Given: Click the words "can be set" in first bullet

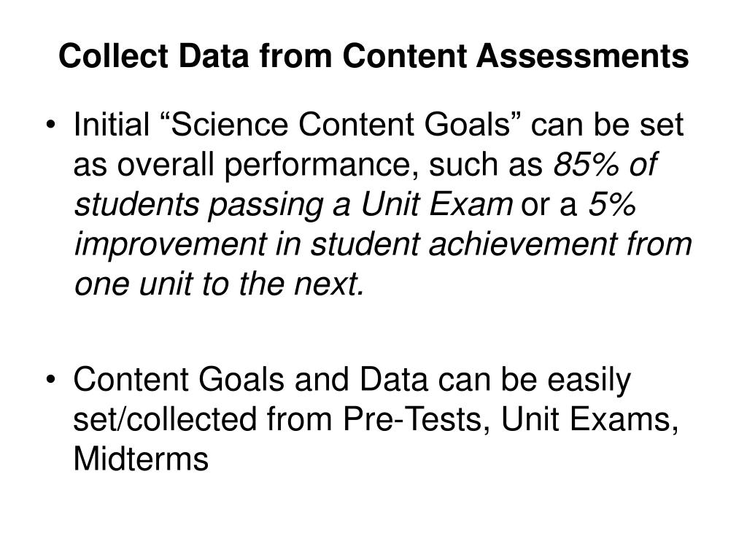Looking at the screenshot, I should point(608,124).
